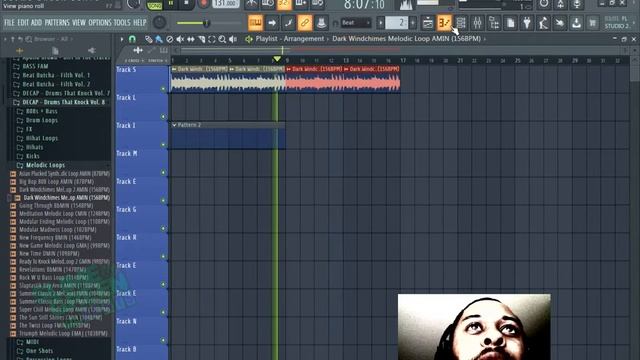Click the red Record button
The width and height of the screenshot is (640, 360).
203,4
